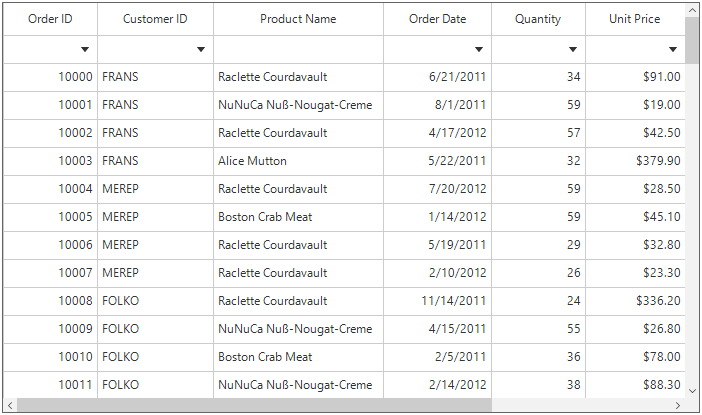Select Order ID cell 10000

(x=50, y=77)
